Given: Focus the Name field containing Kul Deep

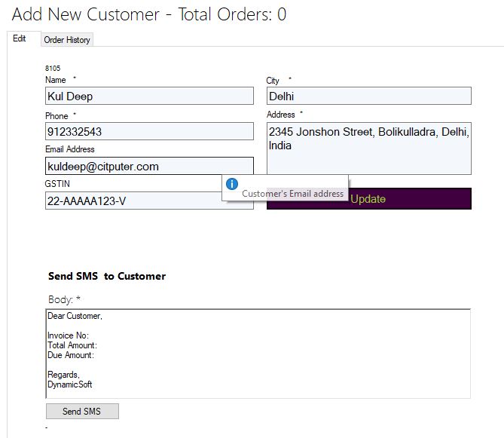Looking at the screenshot, I should tap(149, 96).
